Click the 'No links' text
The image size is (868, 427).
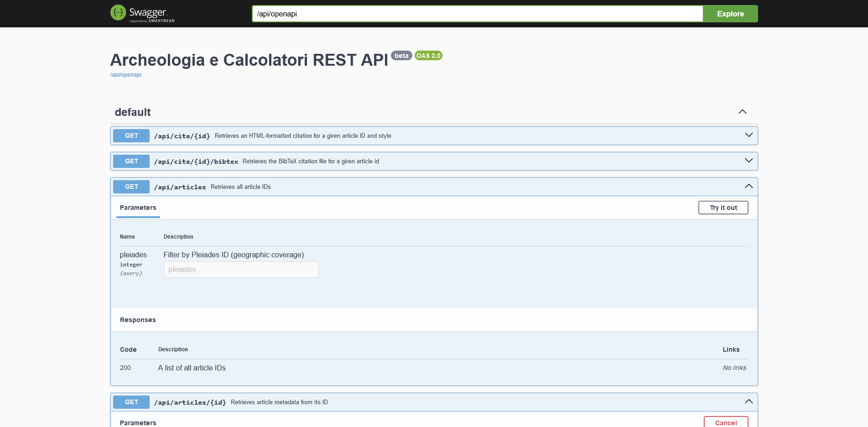[734, 368]
